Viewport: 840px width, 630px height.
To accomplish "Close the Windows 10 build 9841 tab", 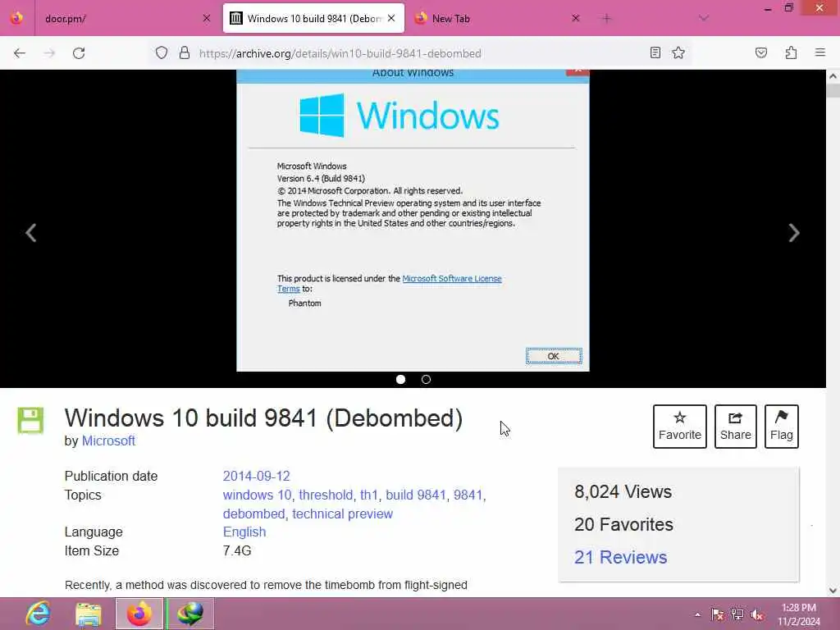I will 391,18.
